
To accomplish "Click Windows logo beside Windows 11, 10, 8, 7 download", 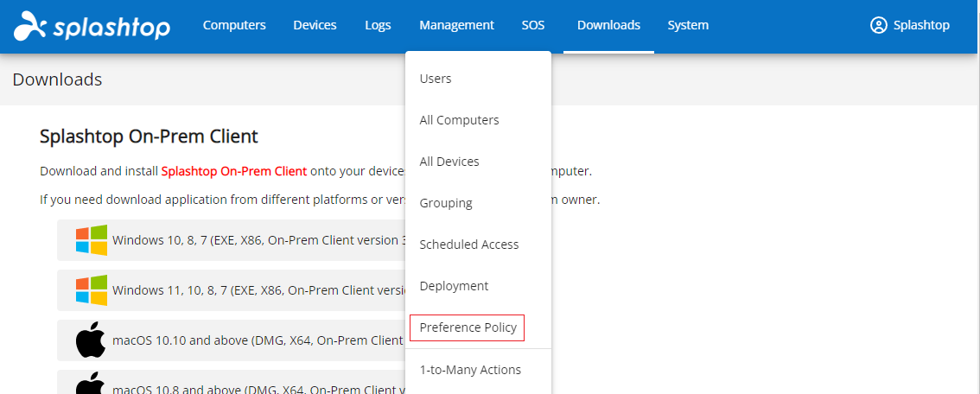I will [92, 290].
